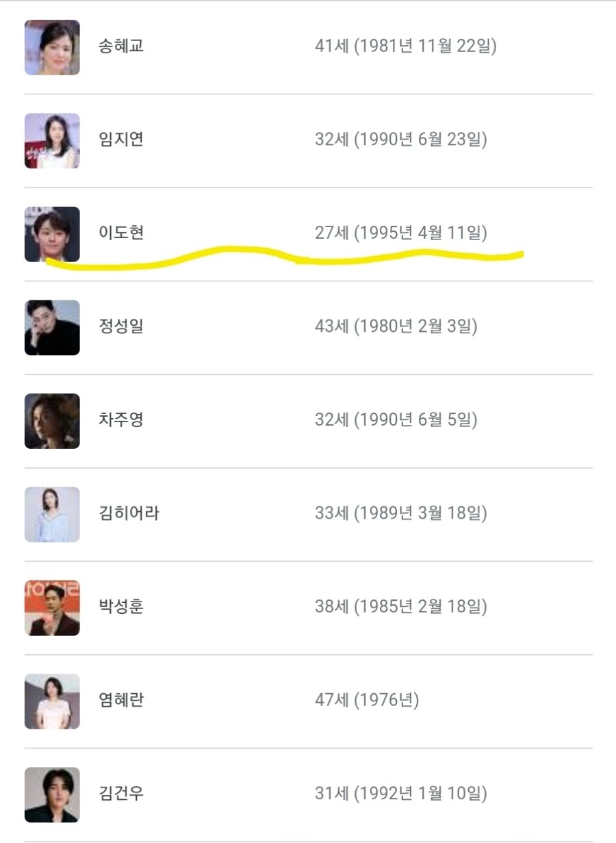This screenshot has width=616, height=843.
Task: Click the thumbnail next to 이도현
Action: coord(52,234)
